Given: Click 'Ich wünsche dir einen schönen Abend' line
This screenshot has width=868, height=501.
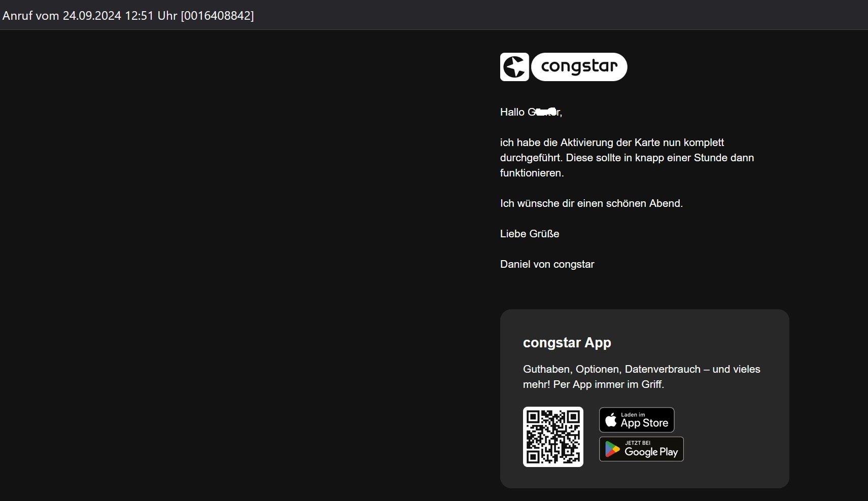Looking at the screenshot, I should point(591,203).
